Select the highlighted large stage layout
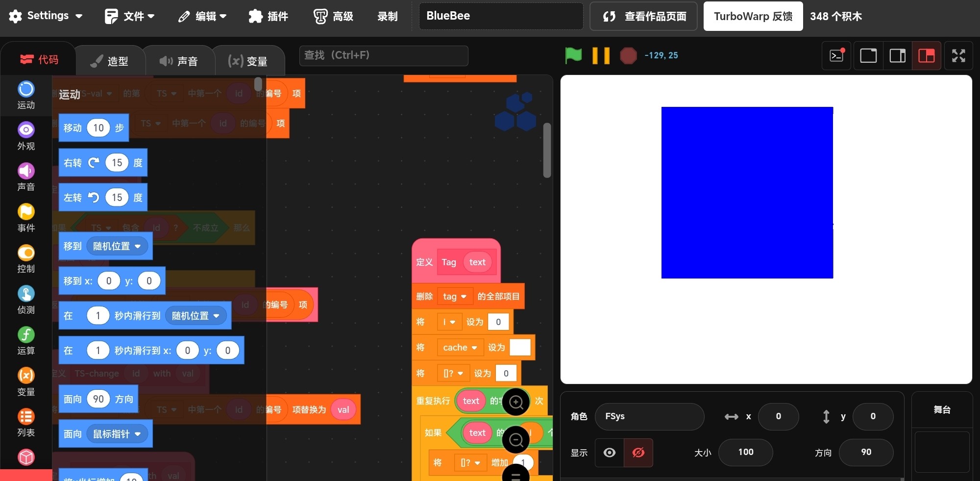980x481 pixels. click(926, 56)
